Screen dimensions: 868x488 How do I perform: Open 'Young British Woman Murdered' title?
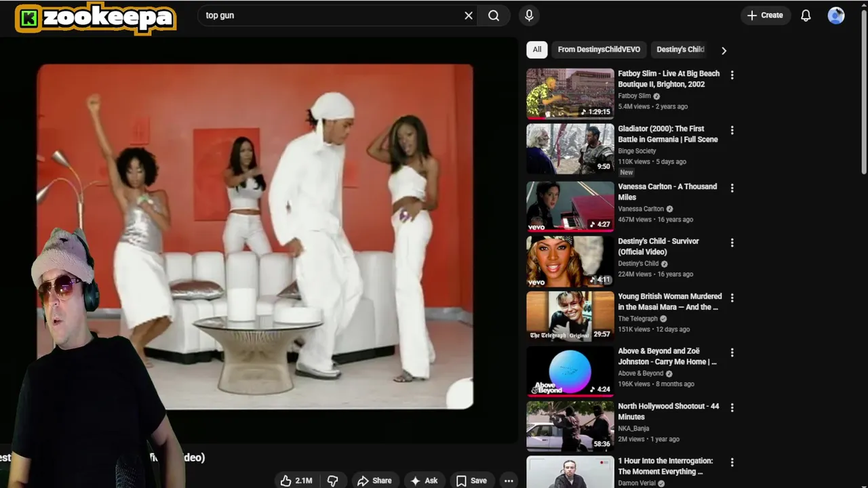(x=670, y=302)
